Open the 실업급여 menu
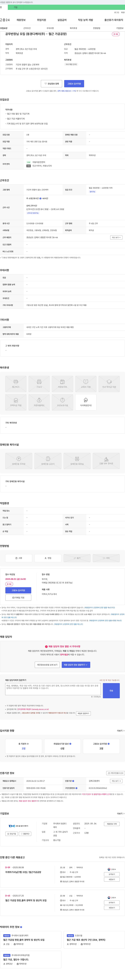The height and width of the screenshot is (980, 125). tap(62, 20)
